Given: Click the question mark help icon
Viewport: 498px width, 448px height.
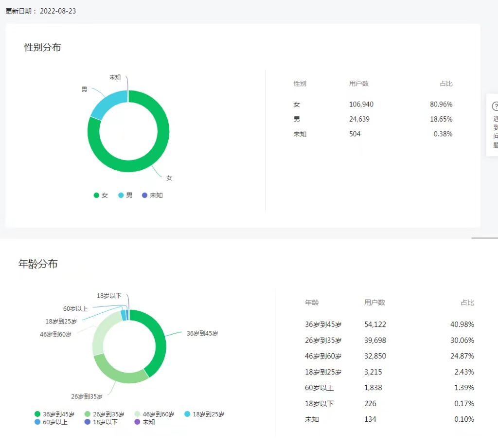Looking at the screenshot, I should pos(495,107).
